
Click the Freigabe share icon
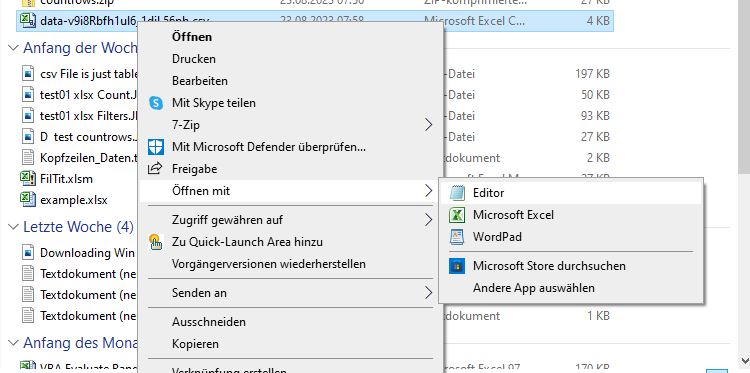tap(155, 168)
